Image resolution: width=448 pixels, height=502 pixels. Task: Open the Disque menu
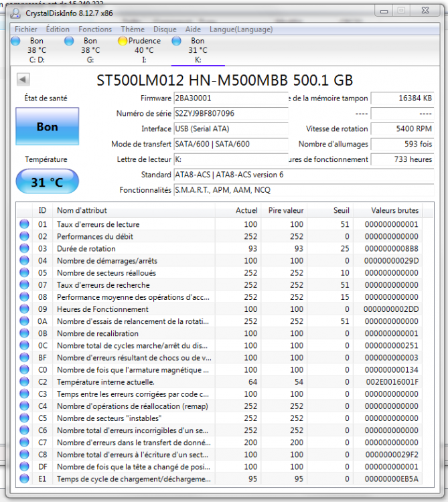pyautogui.click(x=165, y=29)
